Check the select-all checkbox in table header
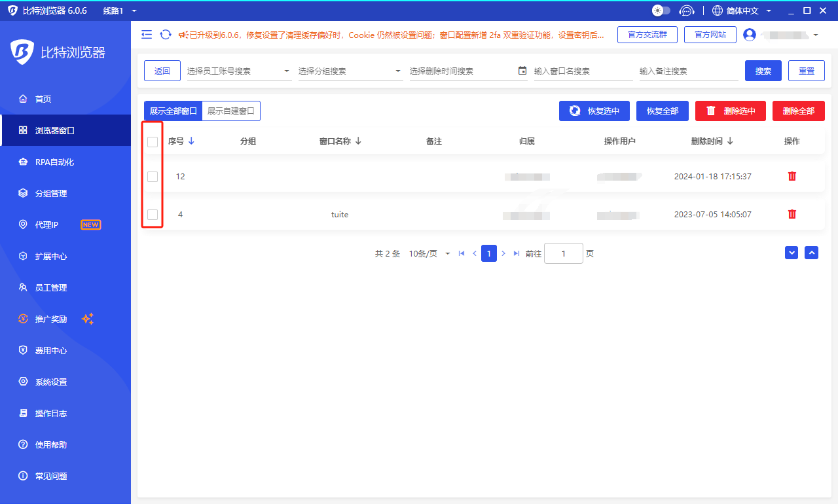 coord(153,141)
